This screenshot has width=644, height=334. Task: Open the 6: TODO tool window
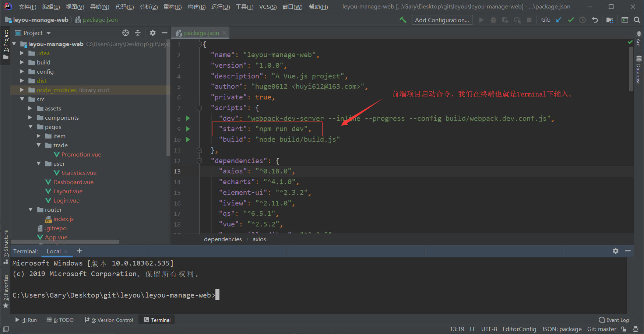coord(60,320)
